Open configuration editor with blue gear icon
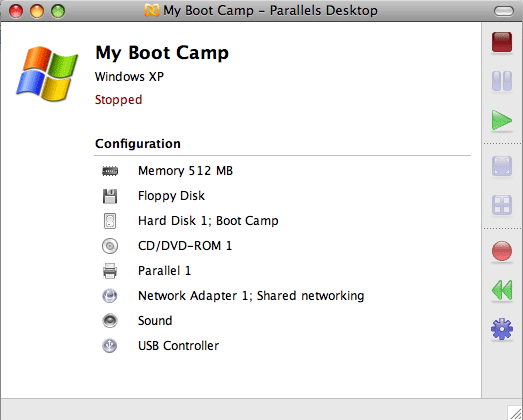 click(x=502, y=329)
